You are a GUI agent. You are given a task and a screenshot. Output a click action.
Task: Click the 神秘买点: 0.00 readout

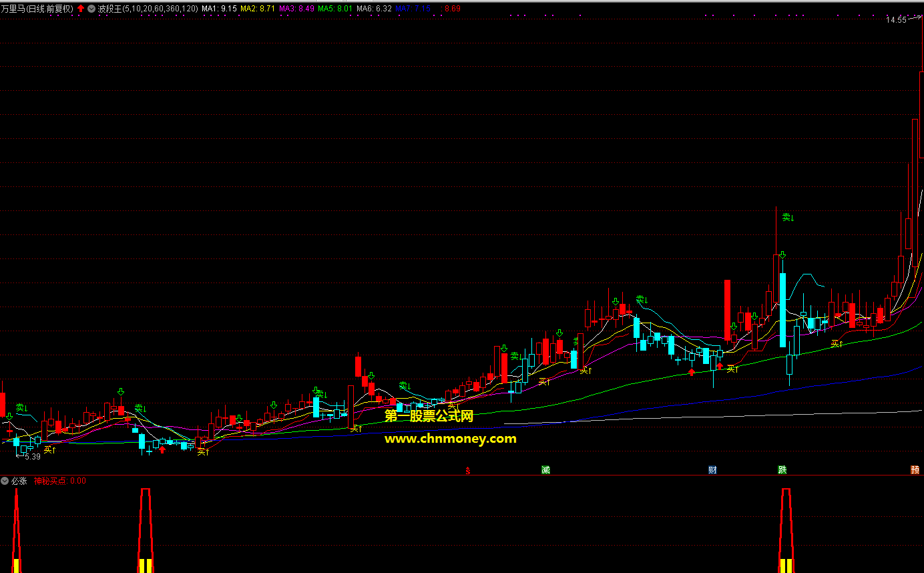tap(59, 481)
